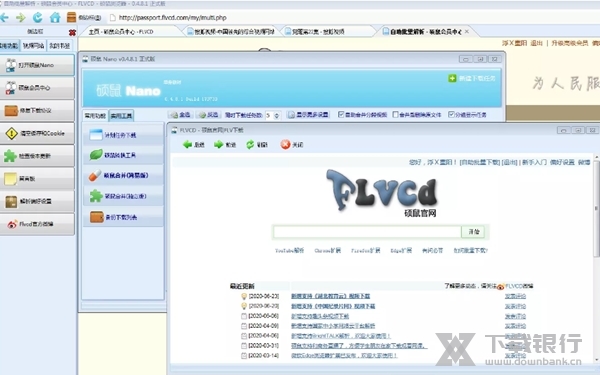Viewport: 600px width, 375px height.
Task: Click the 全选 select-all button in Nano toolbar
Action: coord(180,115)
